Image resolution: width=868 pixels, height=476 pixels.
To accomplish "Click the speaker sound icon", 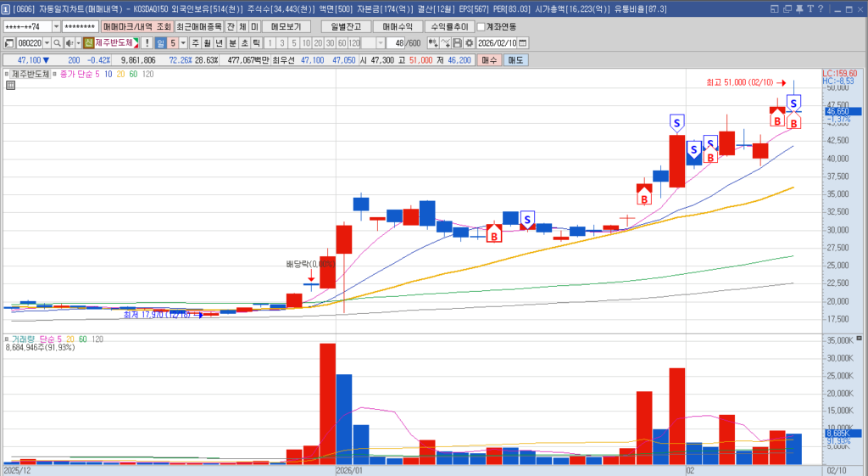I will [69, 43].
